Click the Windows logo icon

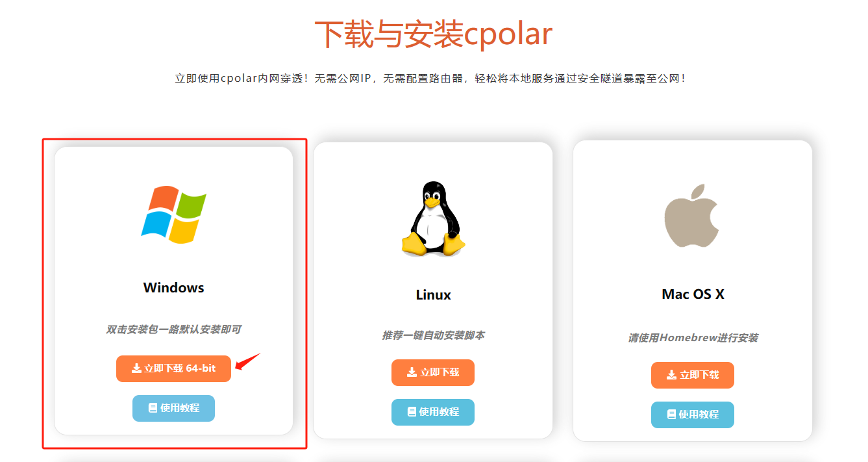click(173, 214)
